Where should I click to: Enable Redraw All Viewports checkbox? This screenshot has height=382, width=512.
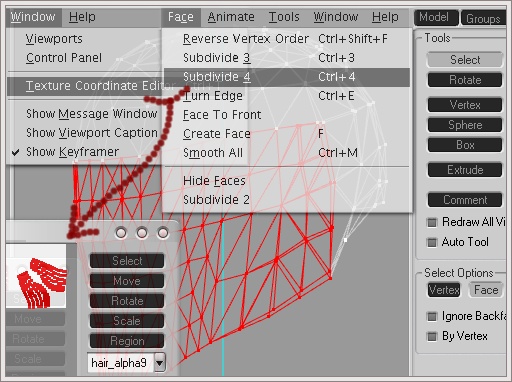click(432, 222)
